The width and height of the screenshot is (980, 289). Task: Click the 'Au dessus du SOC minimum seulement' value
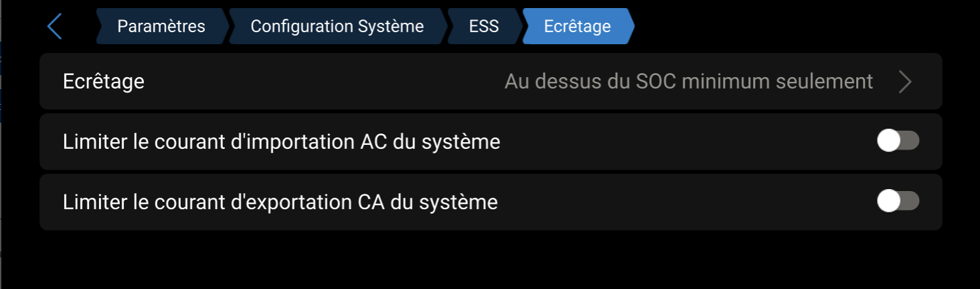coord(688,82)
